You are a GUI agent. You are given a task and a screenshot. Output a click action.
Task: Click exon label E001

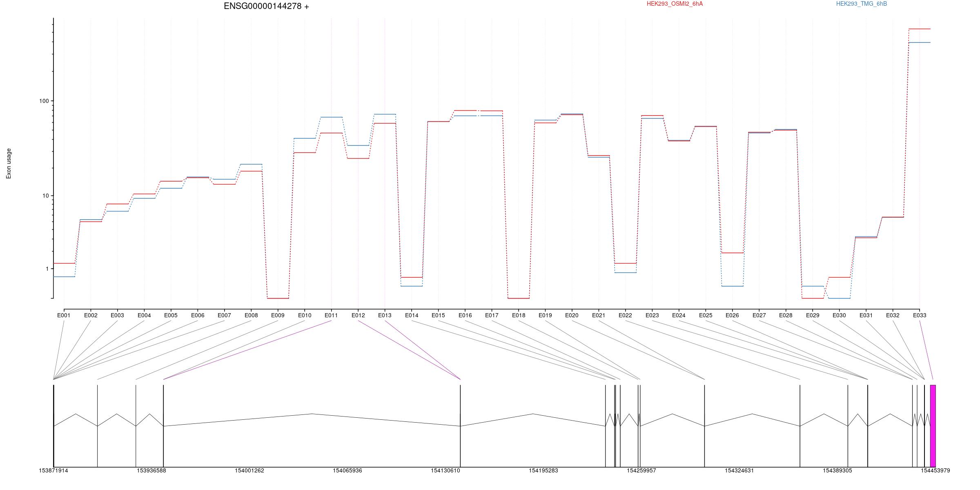point(64,315)
